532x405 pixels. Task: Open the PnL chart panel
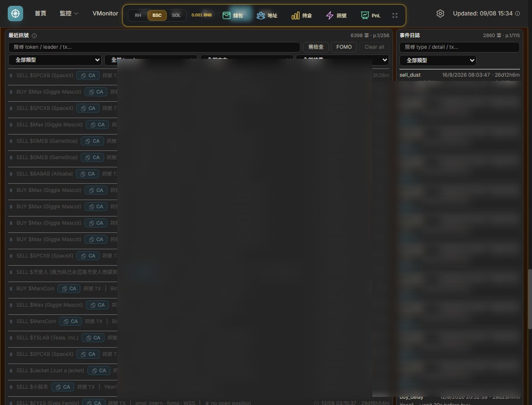(370, 15)
